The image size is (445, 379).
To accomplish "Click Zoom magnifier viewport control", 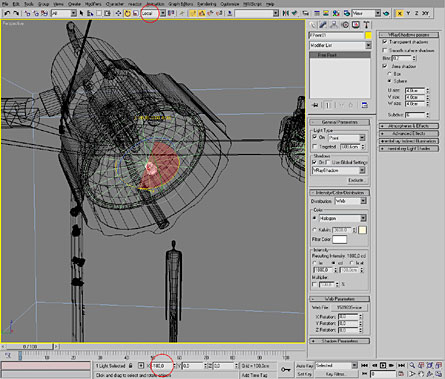I will [x=412, y=366].
